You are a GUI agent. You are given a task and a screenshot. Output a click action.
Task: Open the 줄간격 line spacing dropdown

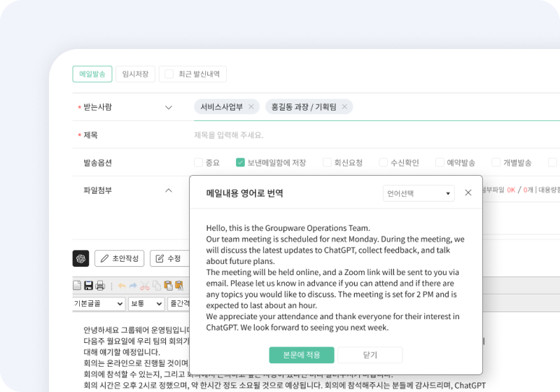point(178,304)
